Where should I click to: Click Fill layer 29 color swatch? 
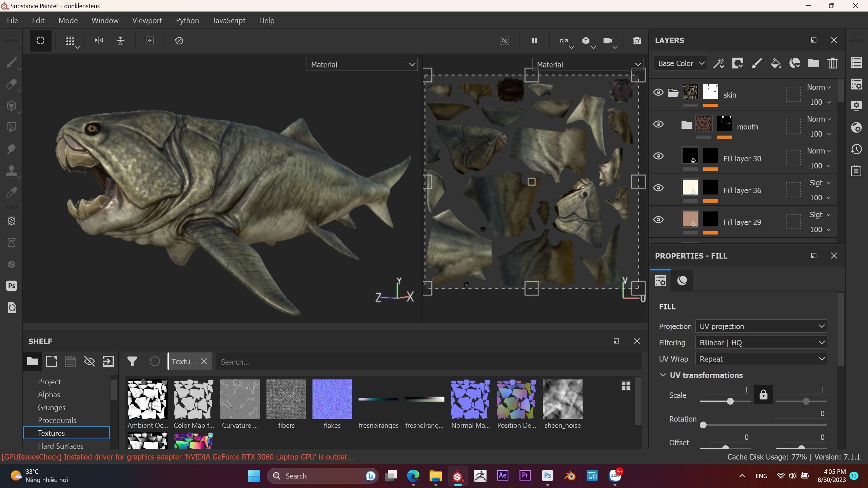click(690, 219)
